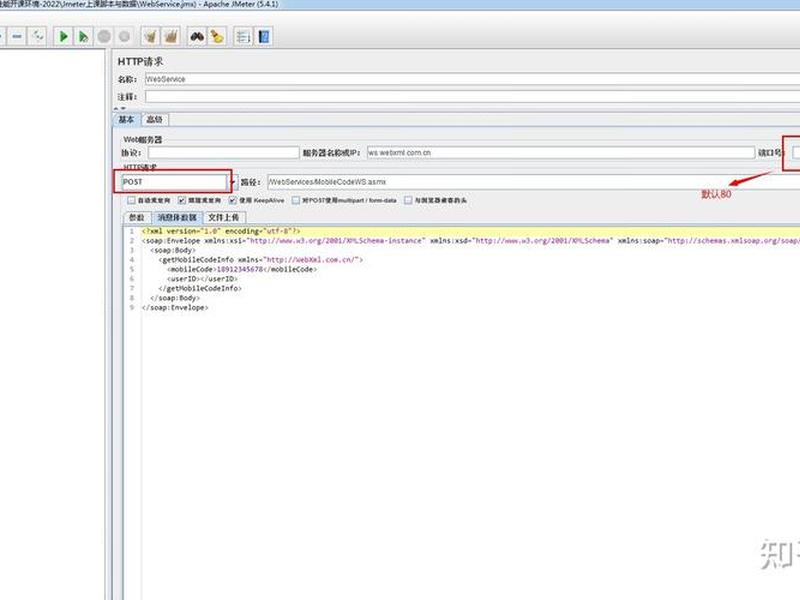The width and height of the screenshot is (800, 600).
Task: Click the closing /soap:Envelope line
Action: (175, 308)
